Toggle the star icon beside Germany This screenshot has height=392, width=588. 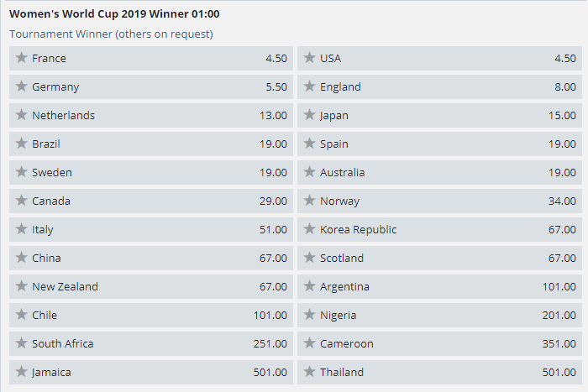tap(21, 86)
